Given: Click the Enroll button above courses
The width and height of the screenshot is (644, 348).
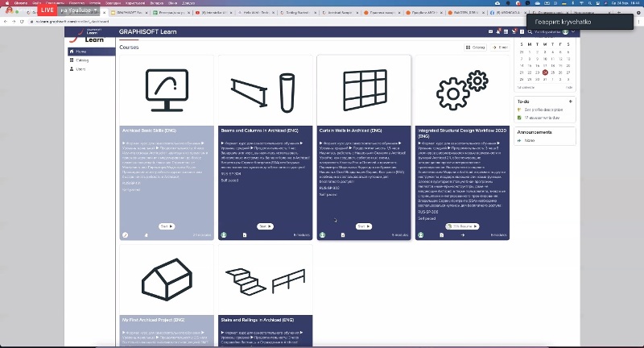Looking at the screenshot, I should [x=500, y=48].
